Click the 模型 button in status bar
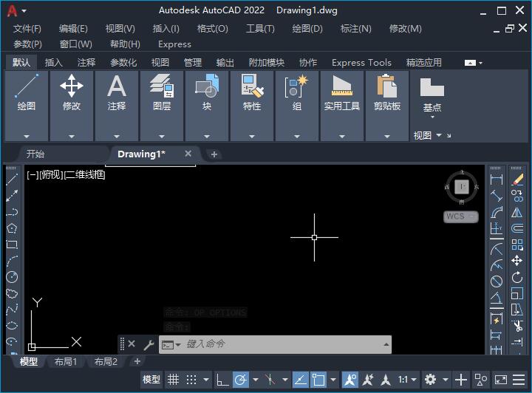 coord(151,380)
